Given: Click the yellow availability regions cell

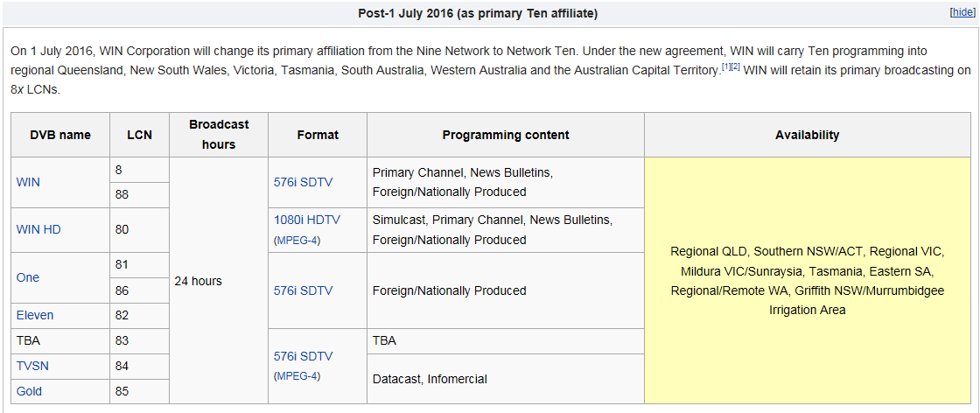Looking at the screenshot, I should [x=807, y=280].
